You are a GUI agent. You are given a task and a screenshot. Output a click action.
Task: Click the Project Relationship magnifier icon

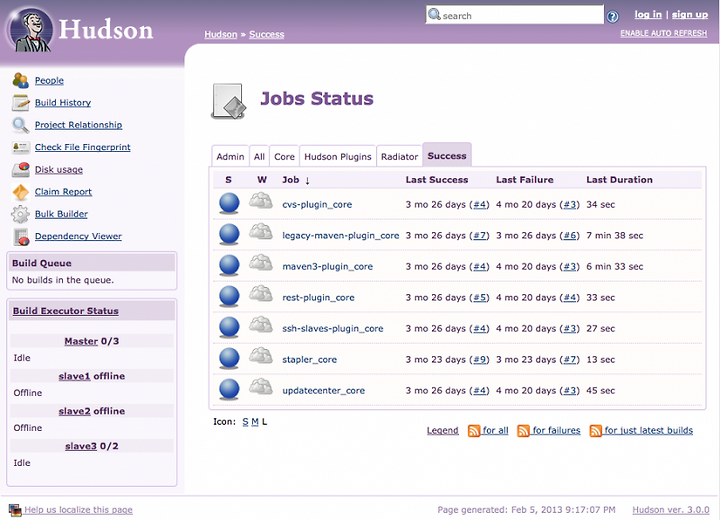21,125
